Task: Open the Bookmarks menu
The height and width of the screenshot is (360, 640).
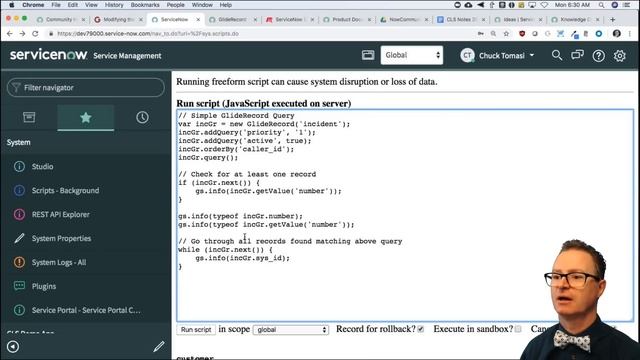Action: (x=145, y=5)
